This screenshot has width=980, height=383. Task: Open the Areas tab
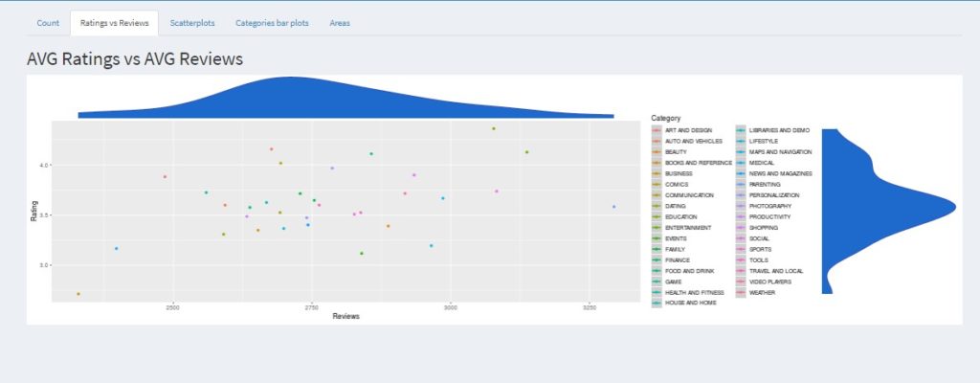coord(340,22)
